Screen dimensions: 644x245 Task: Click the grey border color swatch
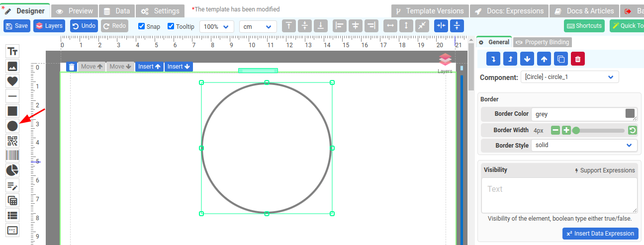(x=630, y=114)
